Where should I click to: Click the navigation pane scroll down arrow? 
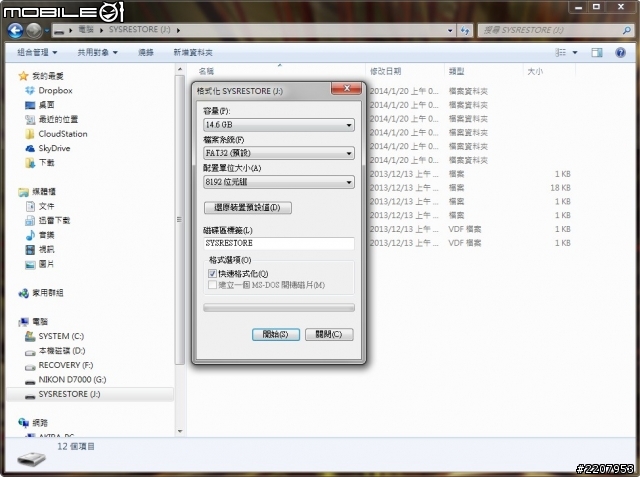point(180,431)
